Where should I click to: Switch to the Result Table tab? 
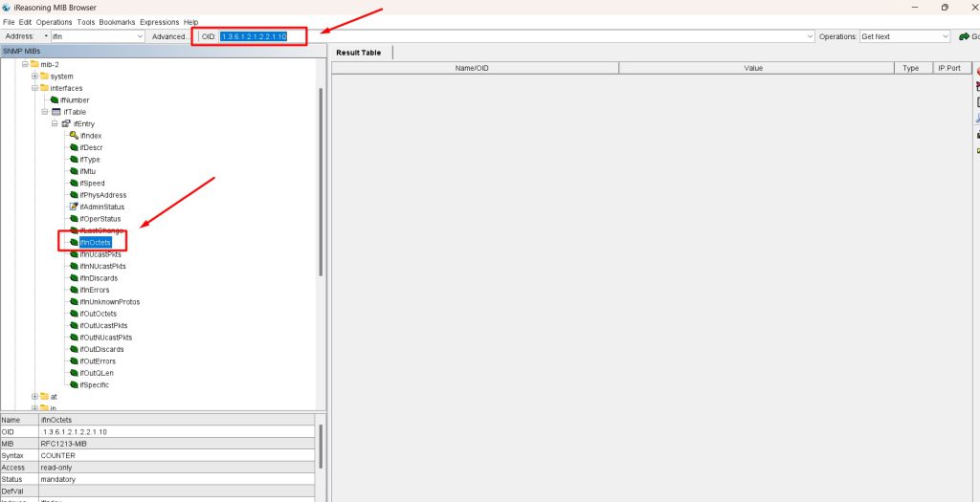coord(359,53)
